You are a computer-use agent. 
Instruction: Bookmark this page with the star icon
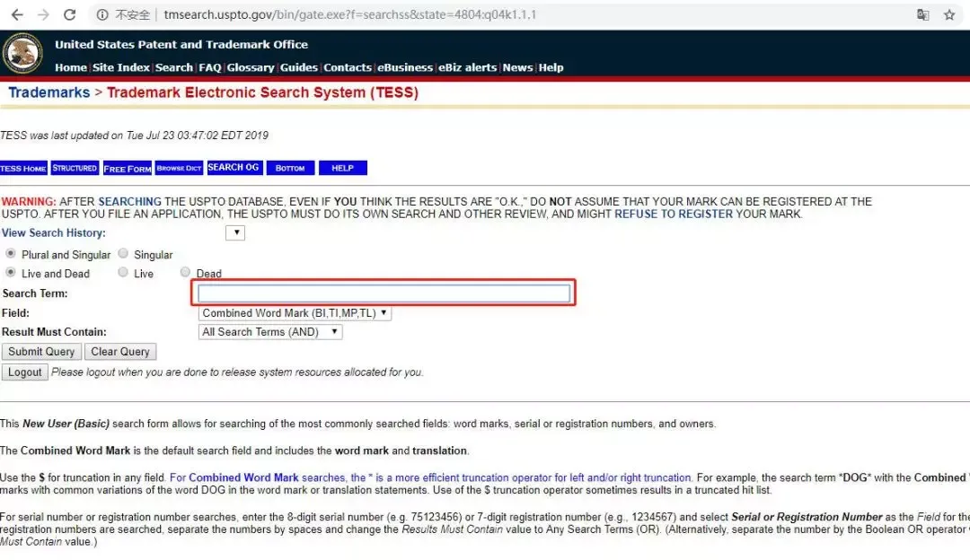949,15
